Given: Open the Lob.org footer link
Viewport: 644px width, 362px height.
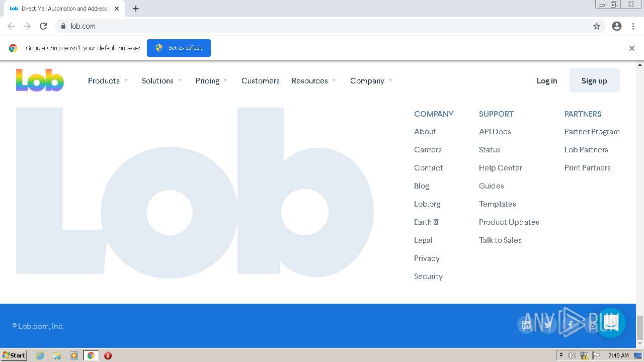Looking at the screenshot, I should 427,204.
